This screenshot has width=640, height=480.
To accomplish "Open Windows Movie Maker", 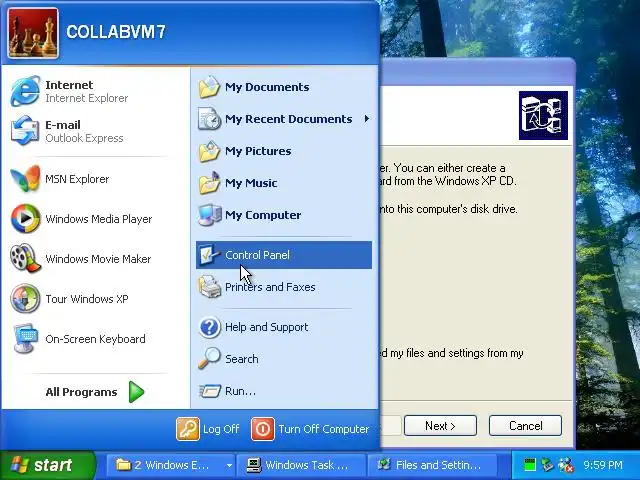I will tap(95, 259).
